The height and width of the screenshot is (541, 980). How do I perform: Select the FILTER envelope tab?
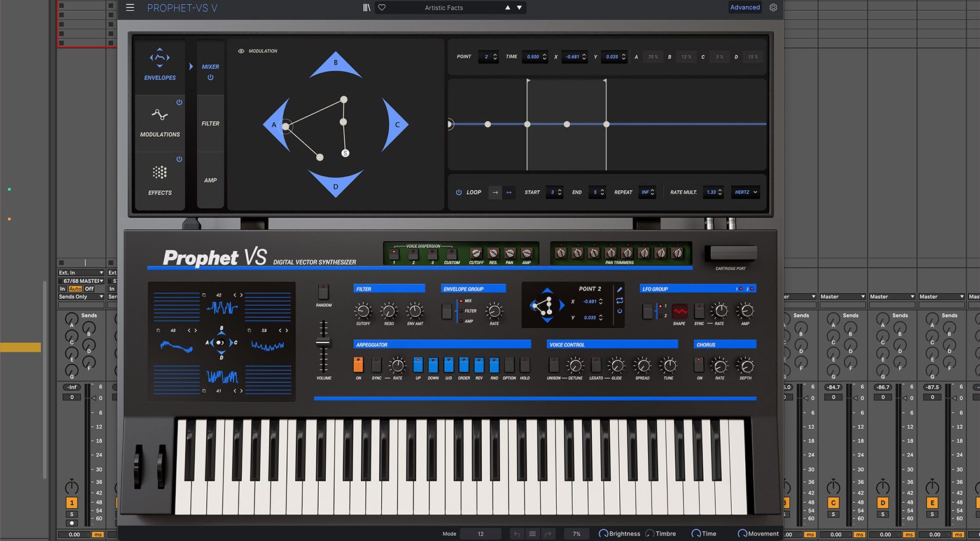point(211,123)
